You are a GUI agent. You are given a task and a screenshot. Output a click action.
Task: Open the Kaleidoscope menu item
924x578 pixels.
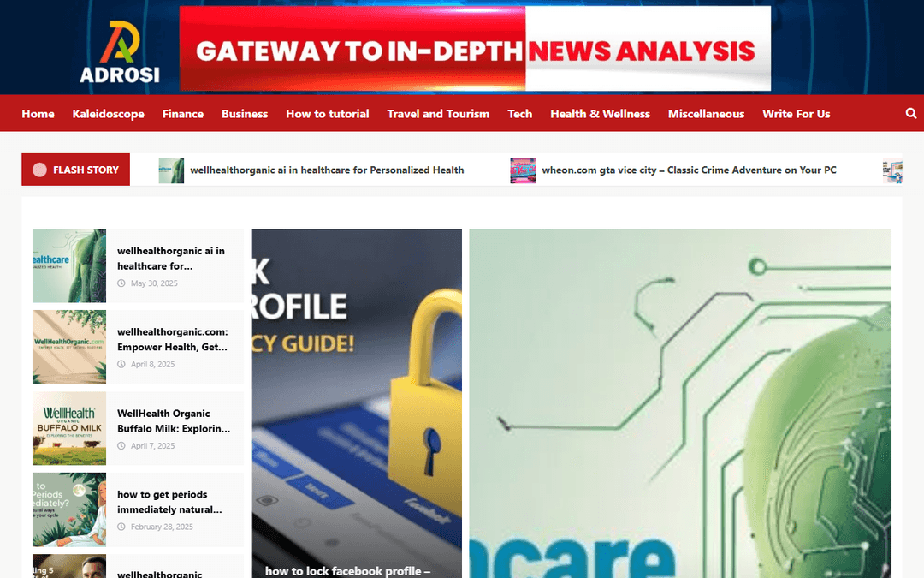pos(109,114)
